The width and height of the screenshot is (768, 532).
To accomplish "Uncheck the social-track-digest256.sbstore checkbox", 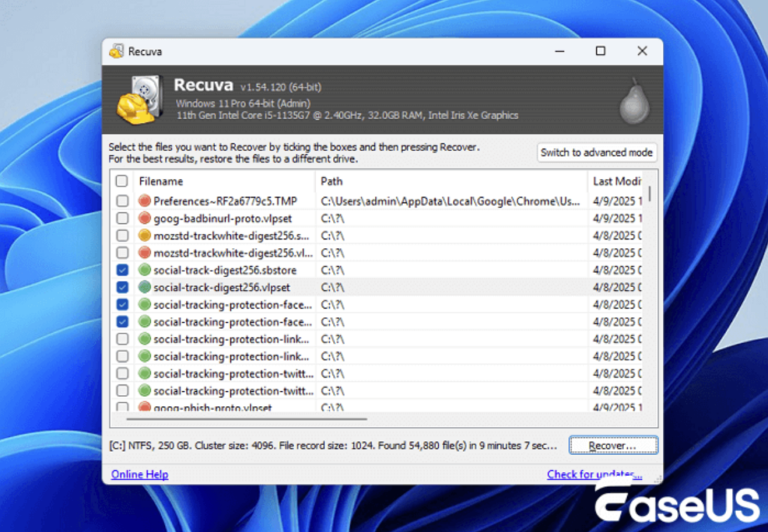I will [x=121, y=270].
